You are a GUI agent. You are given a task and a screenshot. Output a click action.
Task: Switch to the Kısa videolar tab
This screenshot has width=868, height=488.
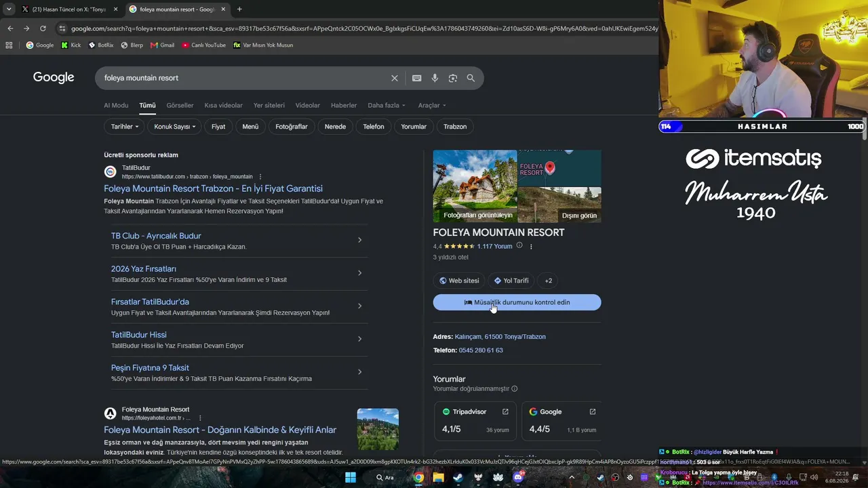pos(223,106)
